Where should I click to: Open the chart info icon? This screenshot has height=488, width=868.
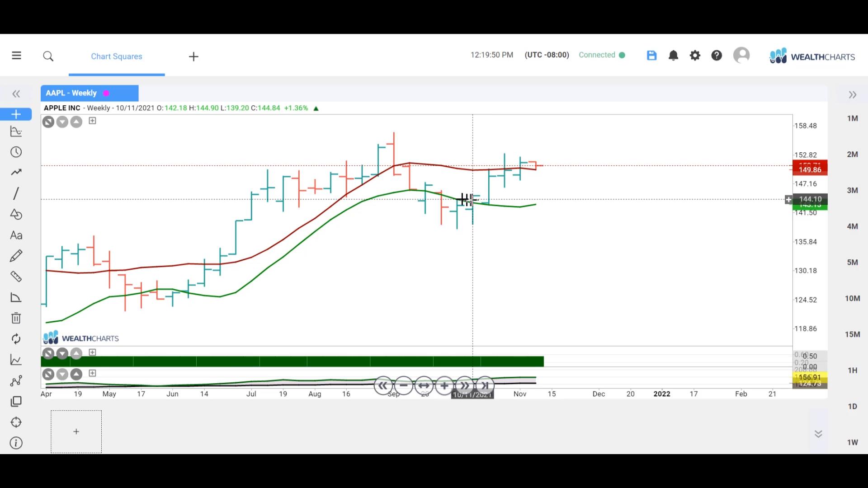(16, 443)
